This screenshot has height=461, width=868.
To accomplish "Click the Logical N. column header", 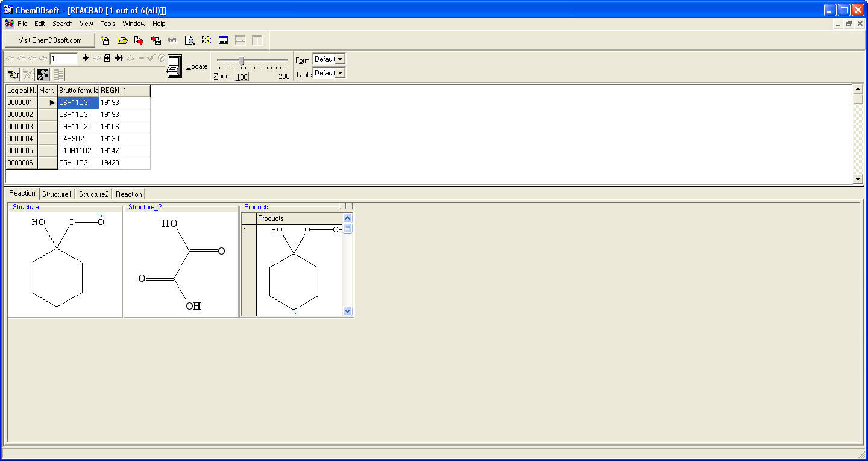I will tap(22, 91).
